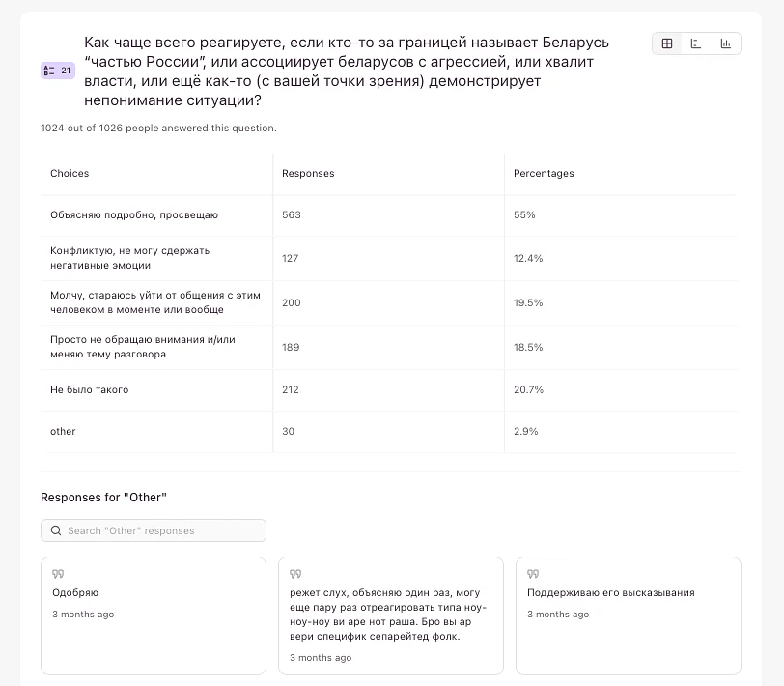Click quote icon on "Поддерживаю" response card
Image resolution: width=784 pixels, height=686 pixels.
pyautogui.click(x=533, y=574)
